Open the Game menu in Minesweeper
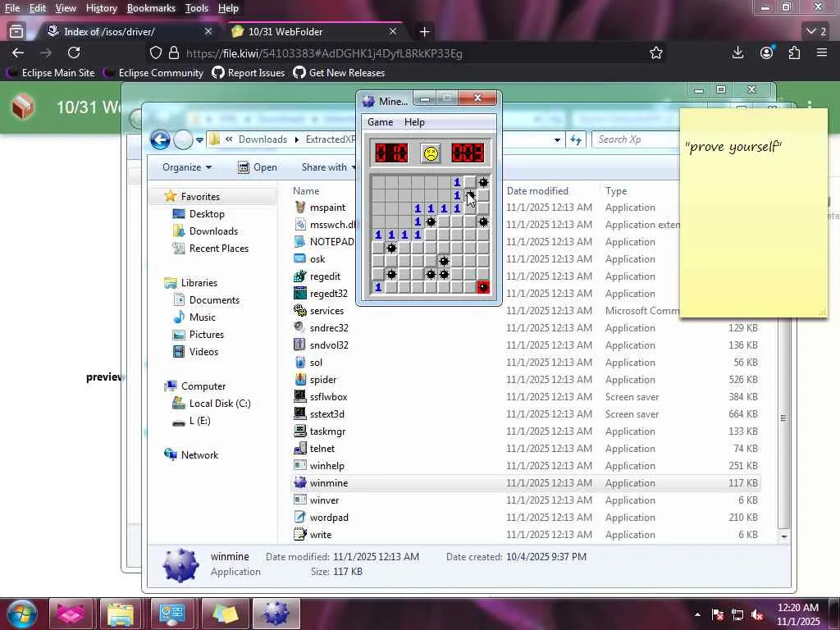Image resolution: width=840 pixels, height=630 pixels. point(380,122)
